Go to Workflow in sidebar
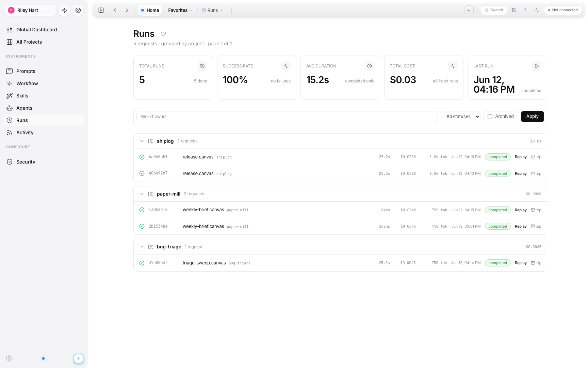Screen dimensions: 588x368 click(x=44, y=83)
